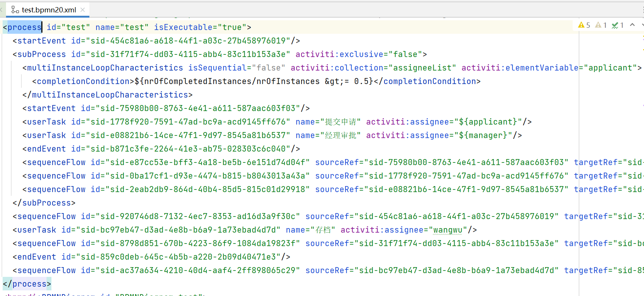This screenshot has width=644, height=296.
Task: Click activiti:elementVariable="applicant" attribute
Action: point(549,68)
